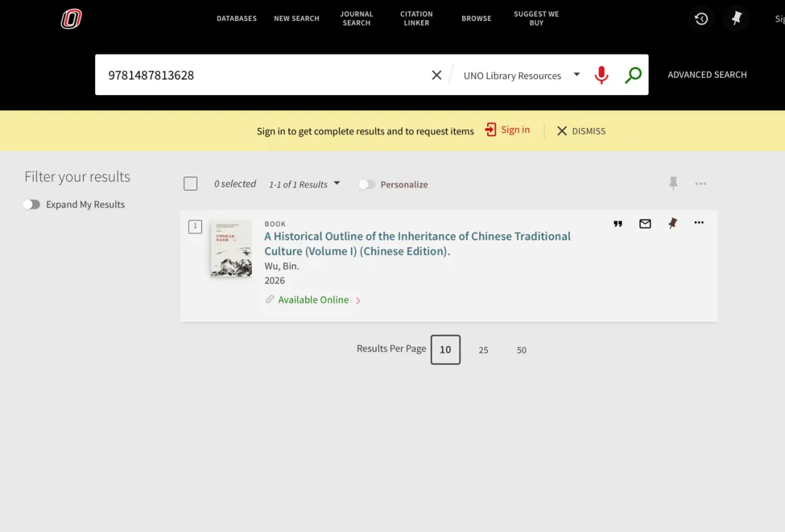Image resolution: width=785 pixels, height=532 pixels.
Task: Clear the search box with the X
Action: point(437,75)
